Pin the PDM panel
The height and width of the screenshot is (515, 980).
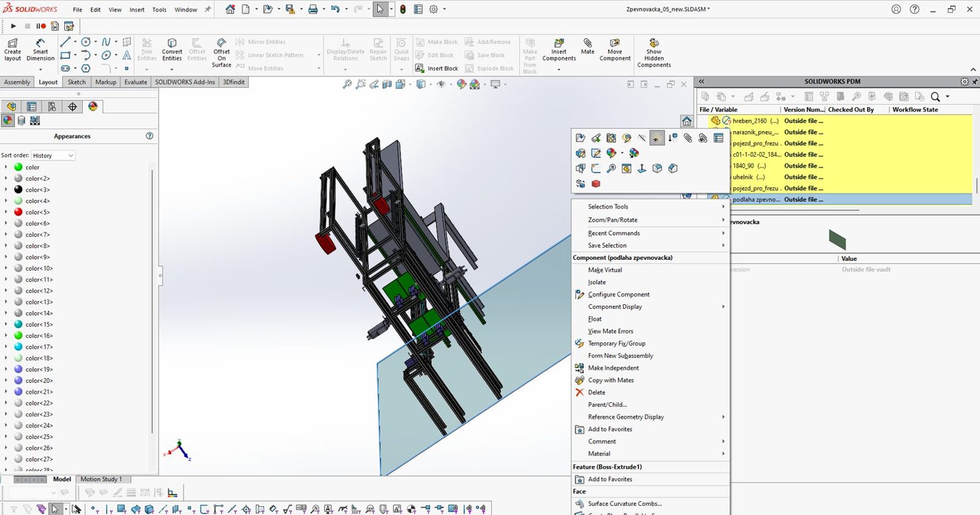click(974, 81)
